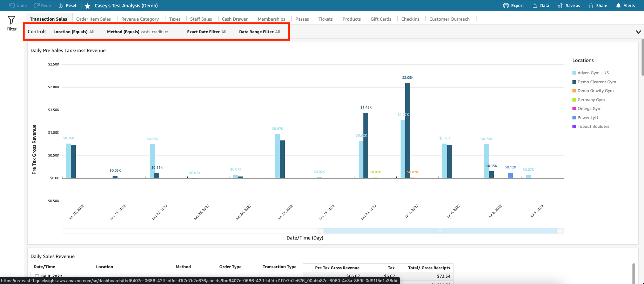Screen dimensions: 644x284
Task: Select the Passes tab
Action: point(302,19)
